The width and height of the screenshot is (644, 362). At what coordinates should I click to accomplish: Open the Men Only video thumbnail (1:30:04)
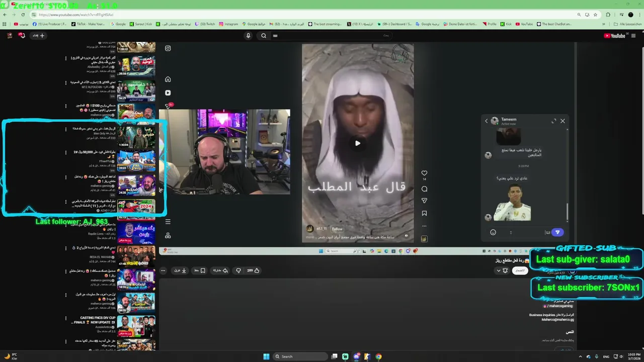click(x=136, y=137)
